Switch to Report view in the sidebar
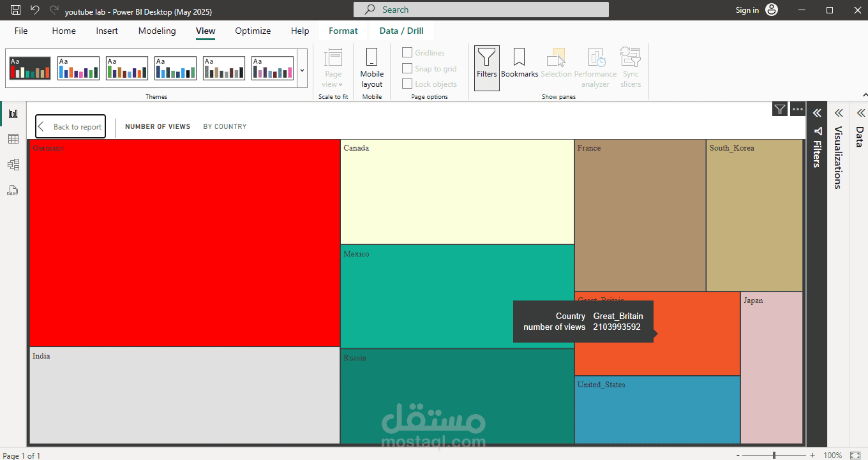868x460 pixels. tap(13, 114)
